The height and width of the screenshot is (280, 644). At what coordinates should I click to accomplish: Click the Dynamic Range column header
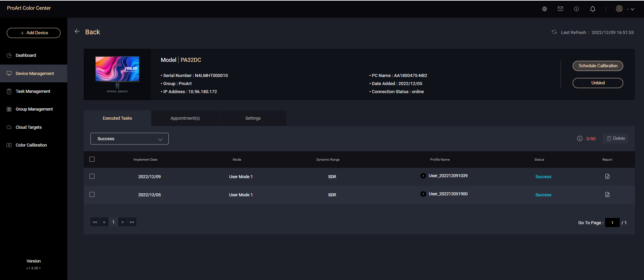[328, 160]
